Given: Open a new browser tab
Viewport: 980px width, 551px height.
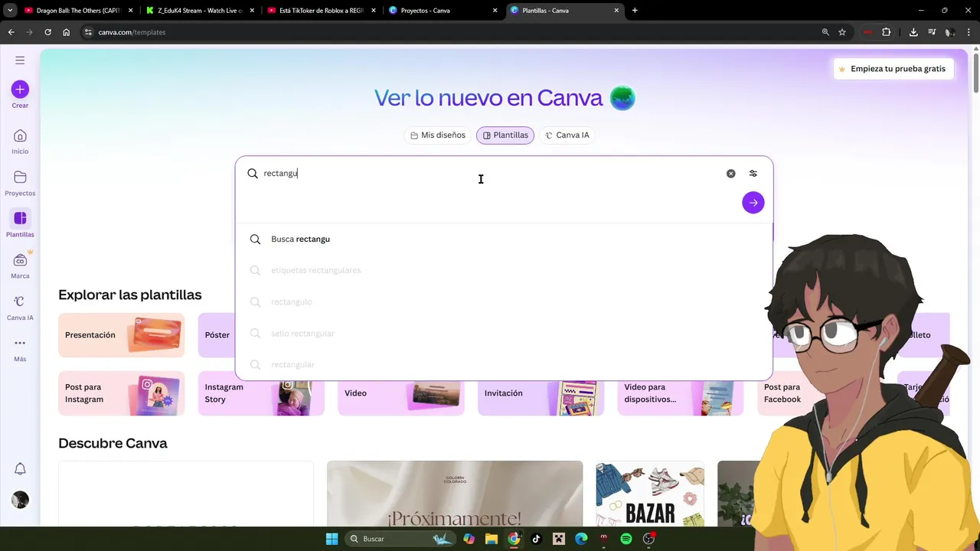Looking at the screenshot, I should (x=635, y=11).
